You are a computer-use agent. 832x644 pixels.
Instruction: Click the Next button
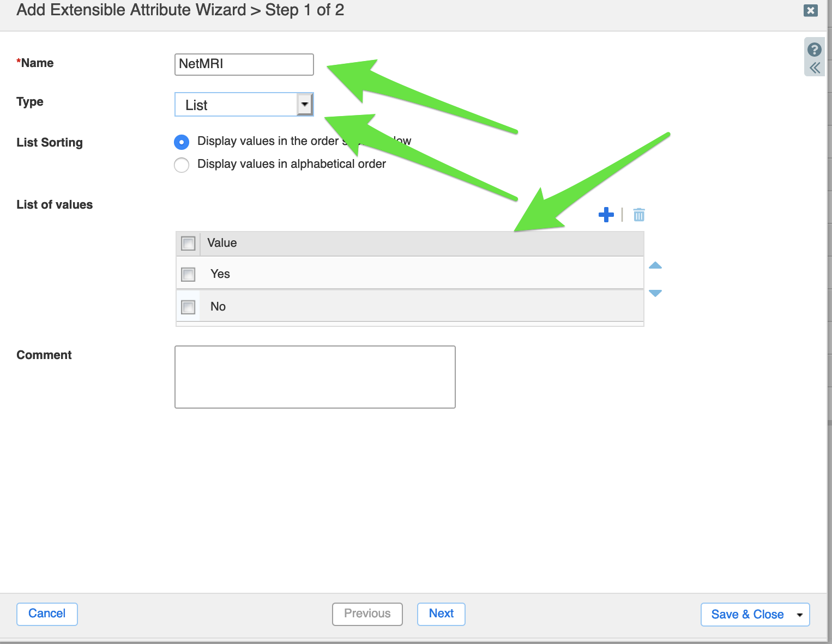[x=441, y=614]
